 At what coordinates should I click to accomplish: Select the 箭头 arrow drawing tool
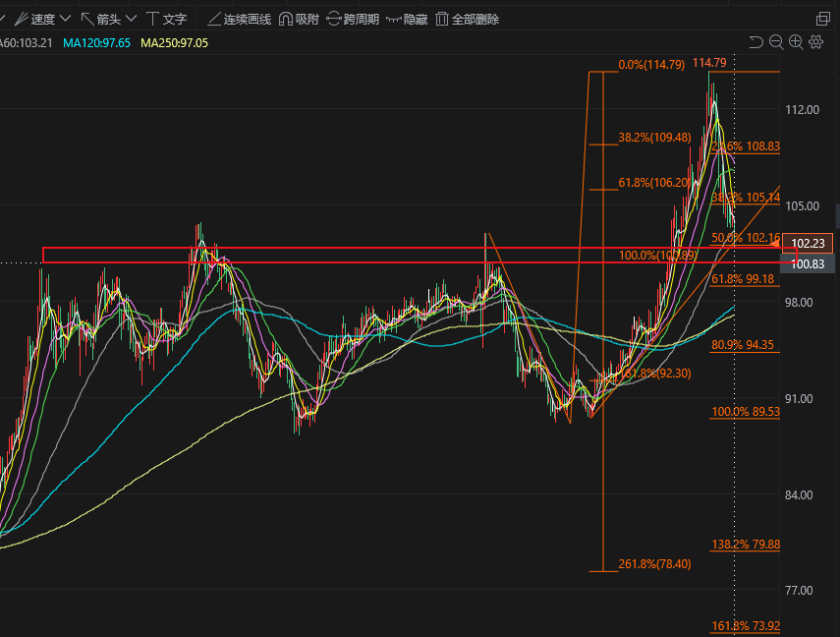pyautogui.click(x=100, y=19)
